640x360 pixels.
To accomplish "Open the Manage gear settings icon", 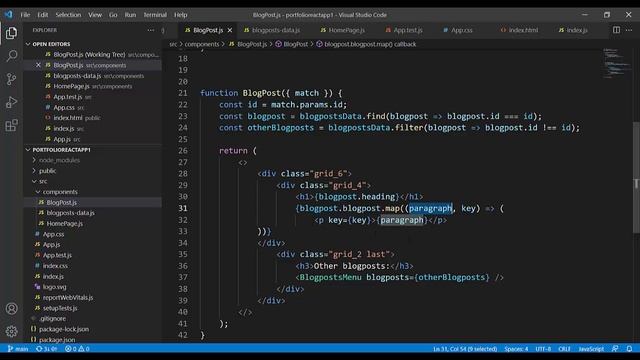I will point(11,331).
